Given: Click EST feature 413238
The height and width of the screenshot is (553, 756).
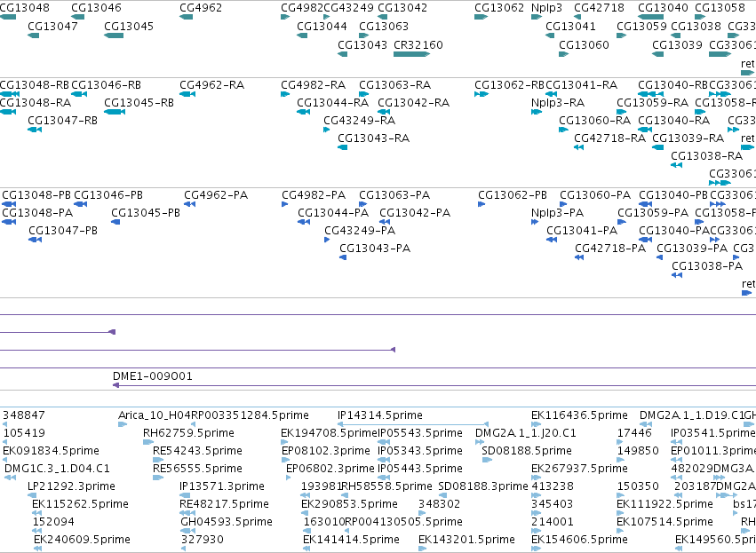Looking at the screenshot, I should [553, 486].
